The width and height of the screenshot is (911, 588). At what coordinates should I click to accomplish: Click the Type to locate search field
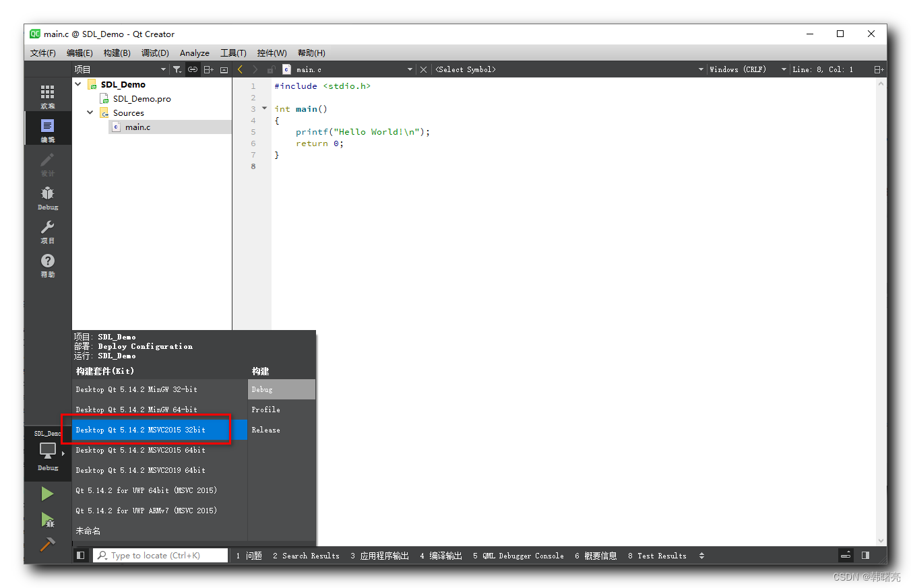pyautogui.click(x=160, y=556)
